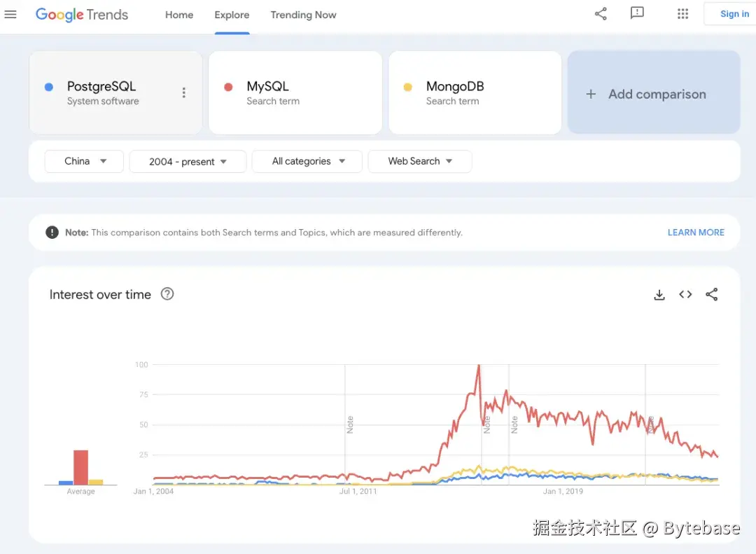Open the 2004 - present time range dropdown
The image size is (756, 554).
point(188,162)
